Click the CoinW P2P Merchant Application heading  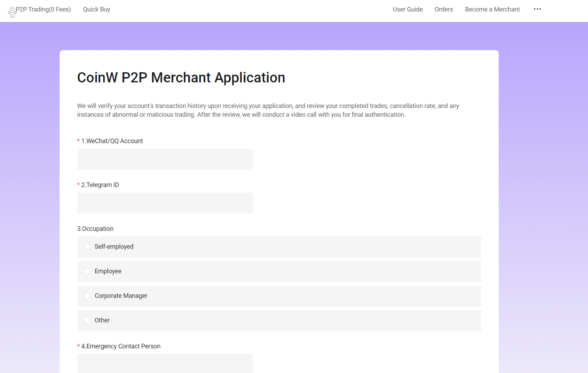(181, 78)
